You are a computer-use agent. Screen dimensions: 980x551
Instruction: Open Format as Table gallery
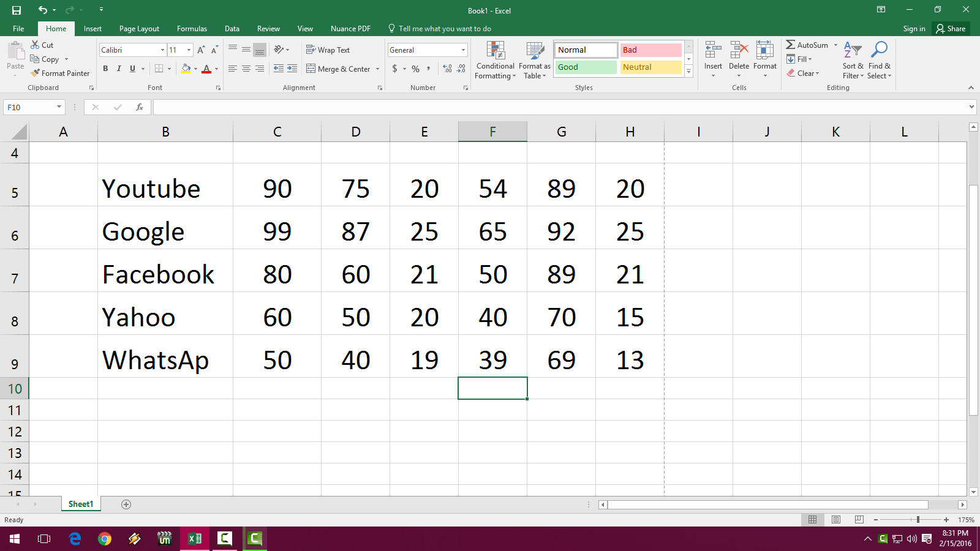coord(535,60)
